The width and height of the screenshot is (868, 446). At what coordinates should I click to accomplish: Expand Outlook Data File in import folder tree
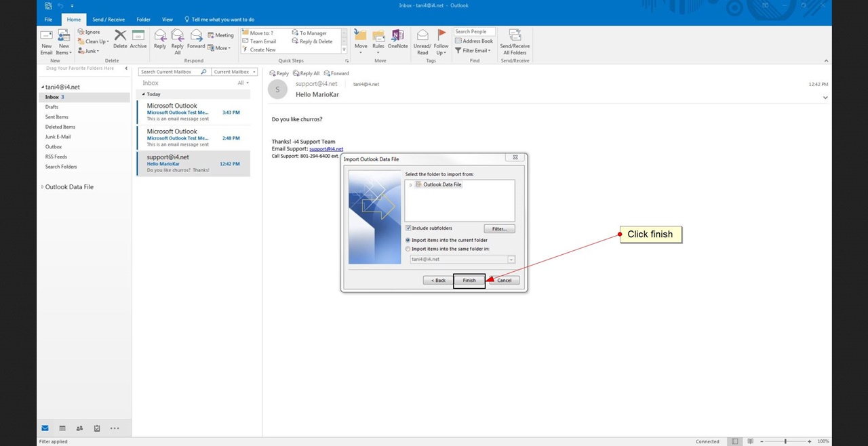point(410,184)
